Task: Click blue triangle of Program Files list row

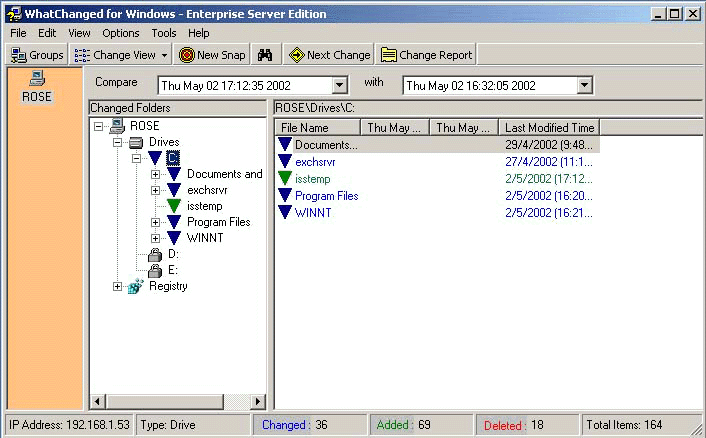Action: click(x=285, y=195)
